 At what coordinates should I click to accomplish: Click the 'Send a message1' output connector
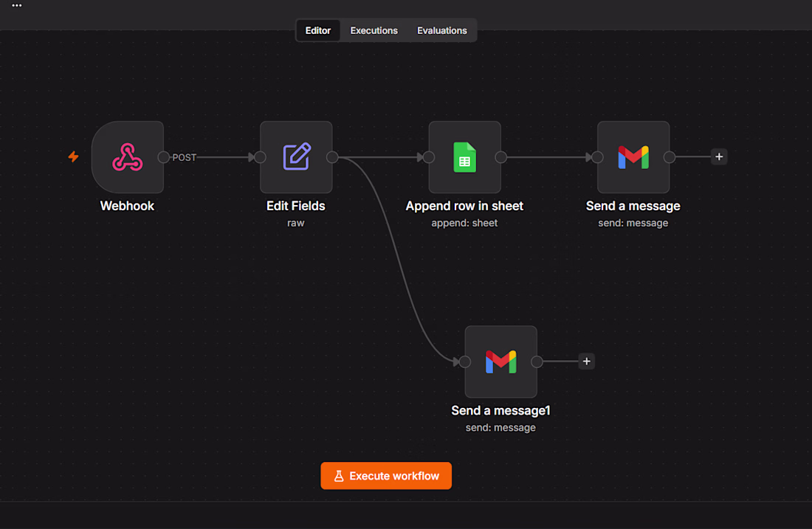pos(537,362)
